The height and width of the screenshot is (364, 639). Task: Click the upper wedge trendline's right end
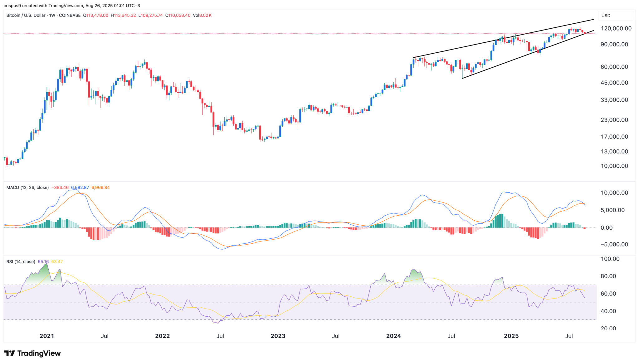coord(593,20)
